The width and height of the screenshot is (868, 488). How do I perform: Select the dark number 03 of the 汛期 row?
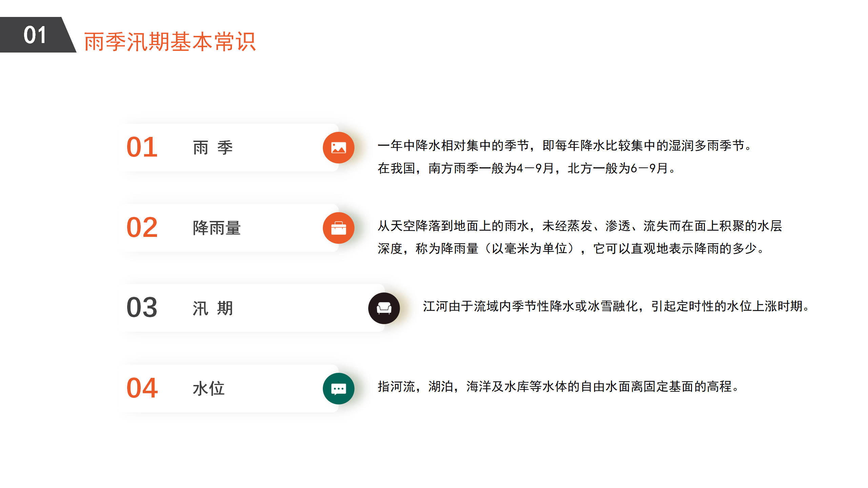[x=142, y=308]
